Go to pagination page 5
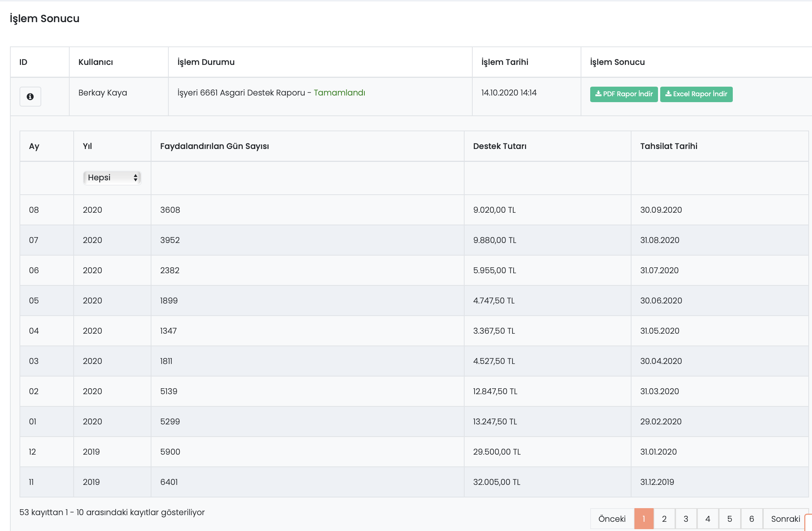 click(x=729, y=519)
